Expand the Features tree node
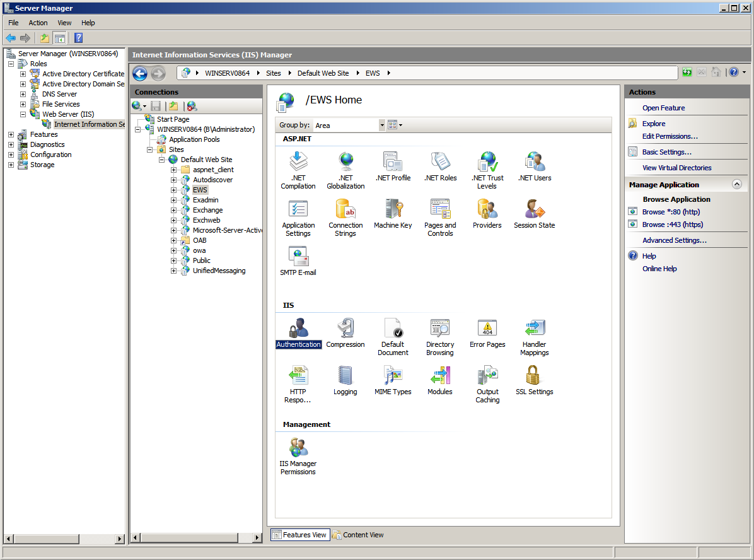The height and width of the screenshot is (560, 754). (x=11, y=134)
